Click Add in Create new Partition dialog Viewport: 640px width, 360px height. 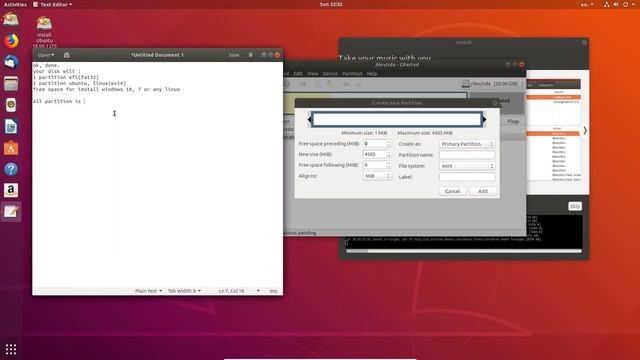click(483, 191)
